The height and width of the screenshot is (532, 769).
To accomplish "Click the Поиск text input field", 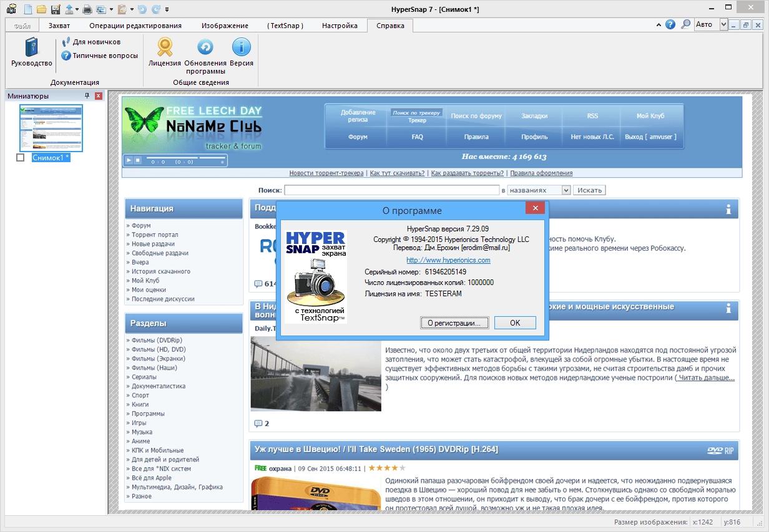I will point(392,190).
